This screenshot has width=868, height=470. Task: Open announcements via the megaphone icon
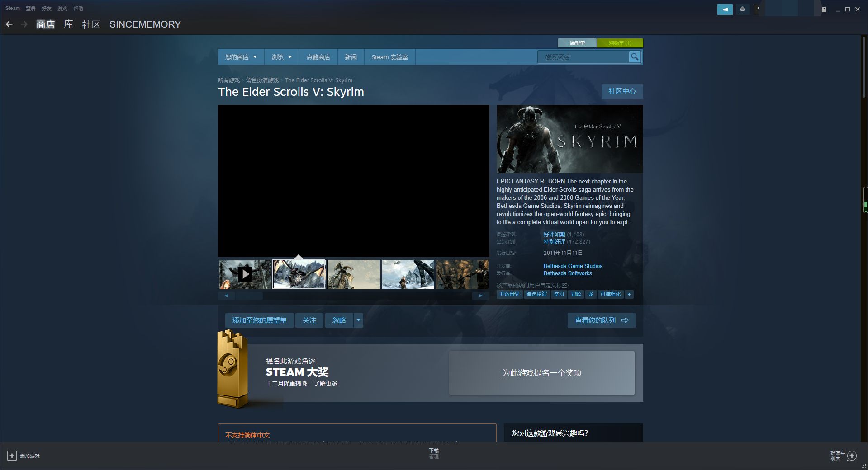pyautogui.click(x=725, y=9)
